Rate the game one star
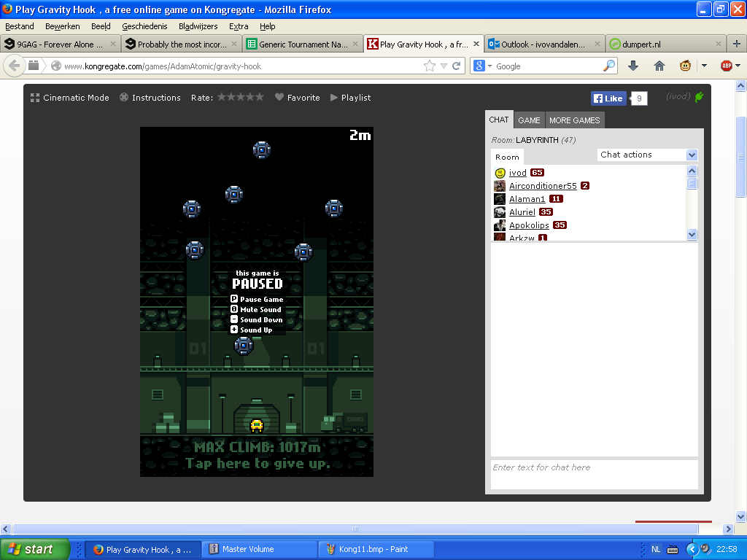Viewport: 747px width, 560px height. point(222,97)
